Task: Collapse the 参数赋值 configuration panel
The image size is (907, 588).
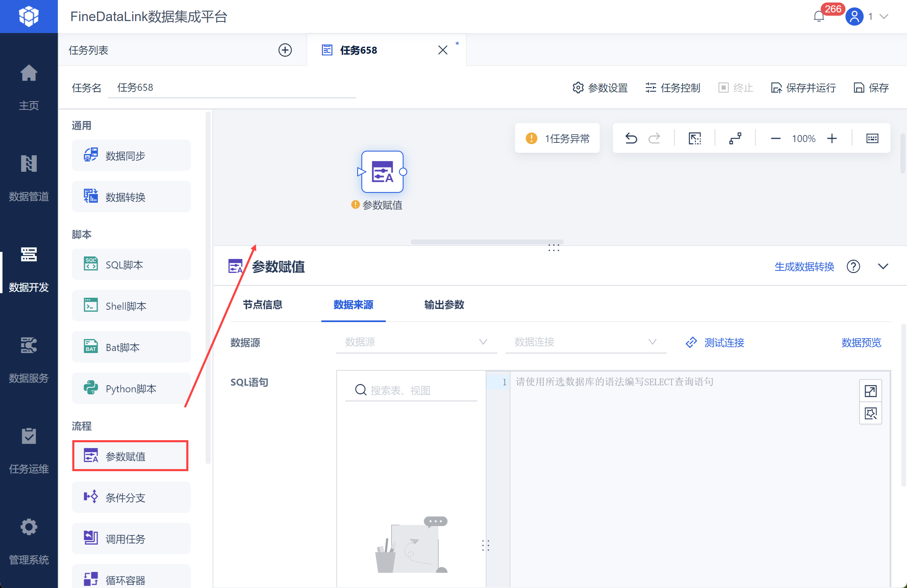Action: (883, 267)
